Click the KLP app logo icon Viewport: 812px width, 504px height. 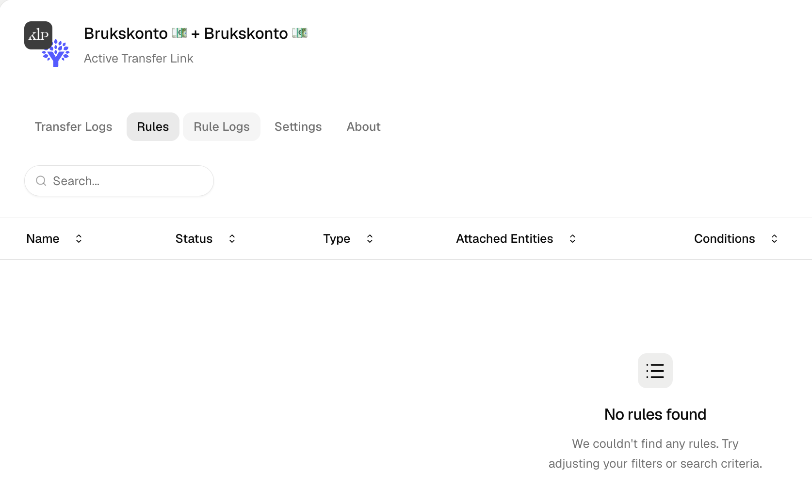(38, 35)
